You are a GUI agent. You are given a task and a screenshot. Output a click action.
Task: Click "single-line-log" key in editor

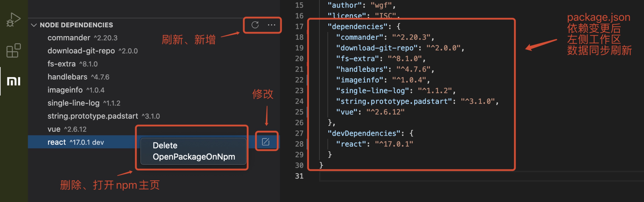coord(373,91)
